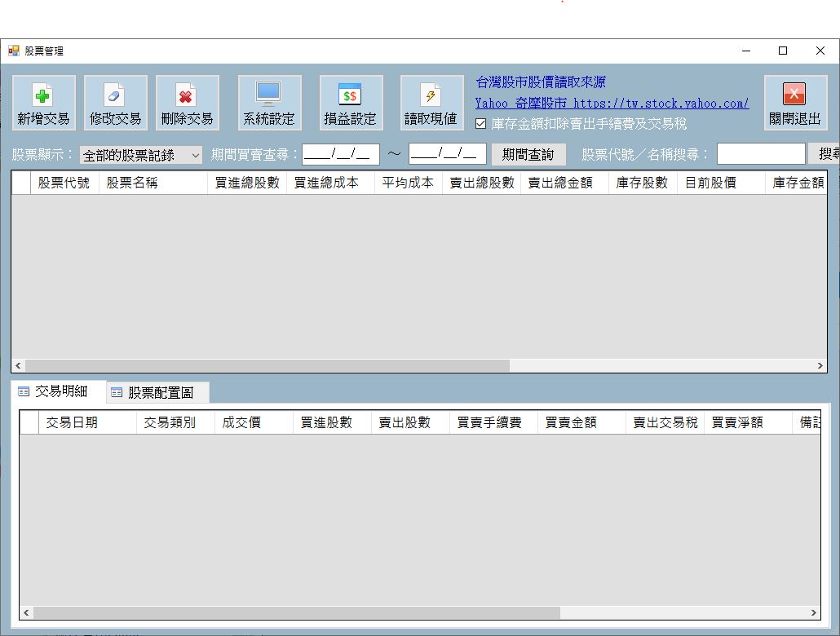Click the 買進股數 column header
The image size is (840, 636).
point(332,422)
